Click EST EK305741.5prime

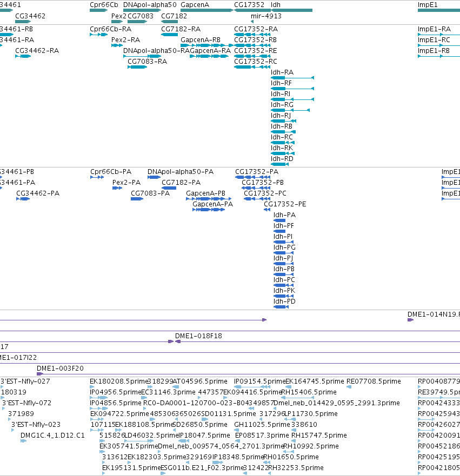[129, 446]
